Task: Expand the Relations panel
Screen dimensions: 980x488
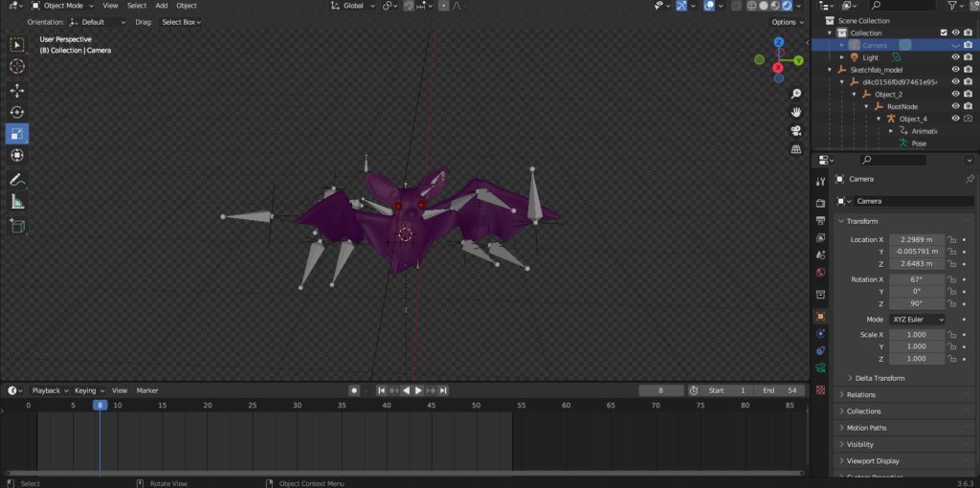Action: [x=860, y=394]
